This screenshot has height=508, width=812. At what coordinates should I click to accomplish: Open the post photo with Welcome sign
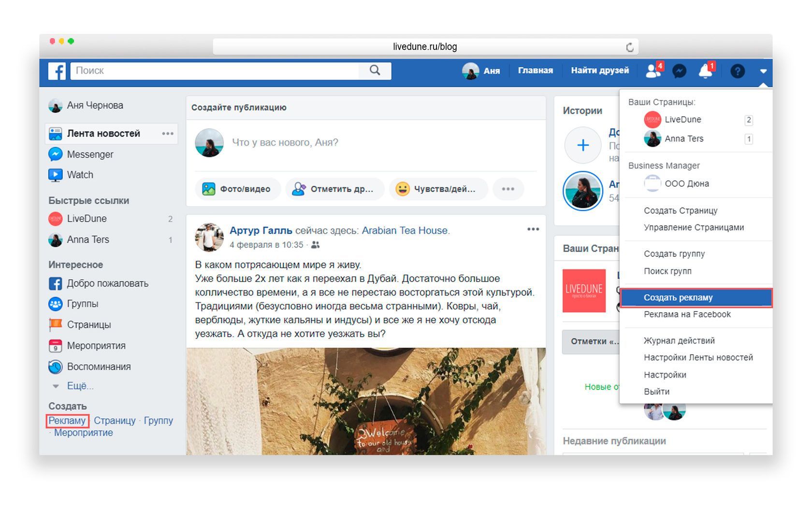click(366, 401)
